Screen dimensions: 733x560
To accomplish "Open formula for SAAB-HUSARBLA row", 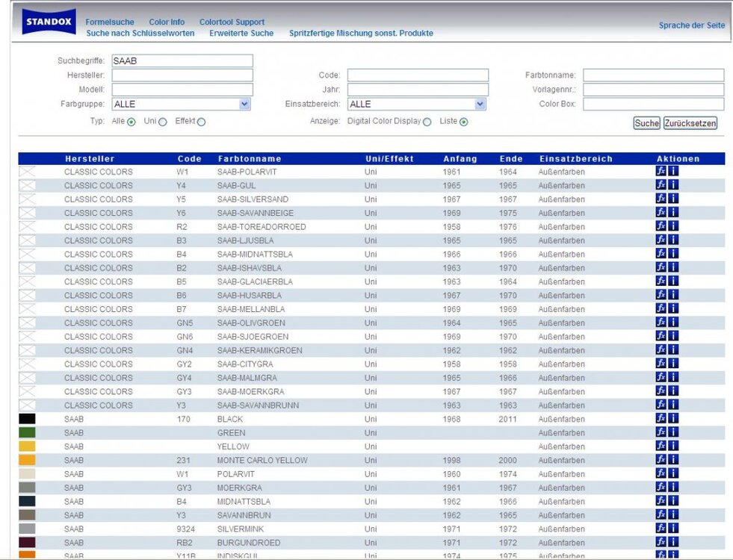I will click(661, 295).
